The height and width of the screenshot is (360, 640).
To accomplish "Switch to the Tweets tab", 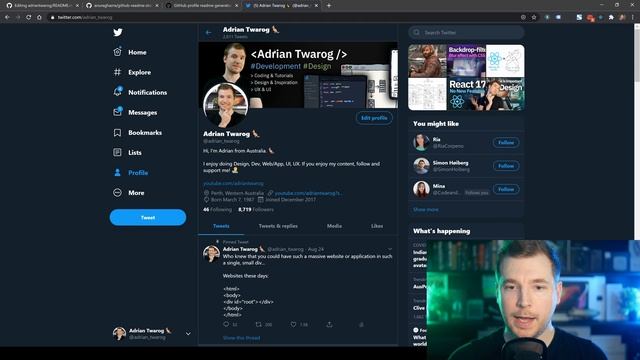I will (x=221, y=226).
